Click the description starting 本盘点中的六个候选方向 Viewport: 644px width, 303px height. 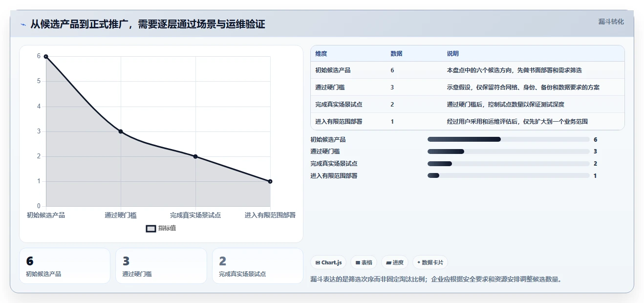(x=515, y=70)
